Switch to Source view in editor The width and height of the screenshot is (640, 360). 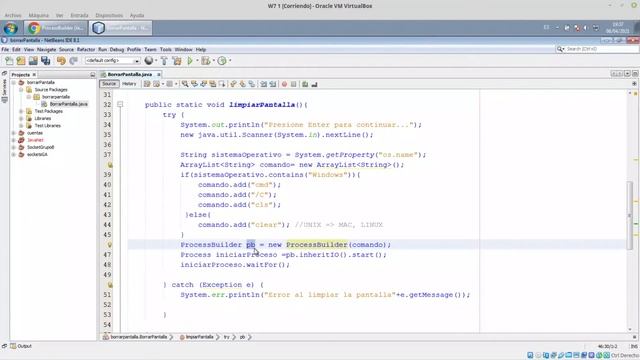tap(109, 84)
